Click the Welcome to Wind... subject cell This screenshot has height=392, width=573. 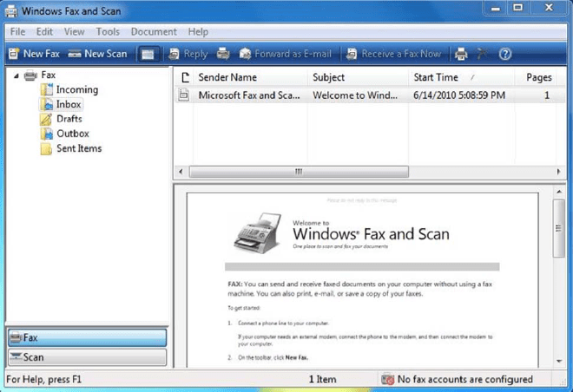pos(355,95)
